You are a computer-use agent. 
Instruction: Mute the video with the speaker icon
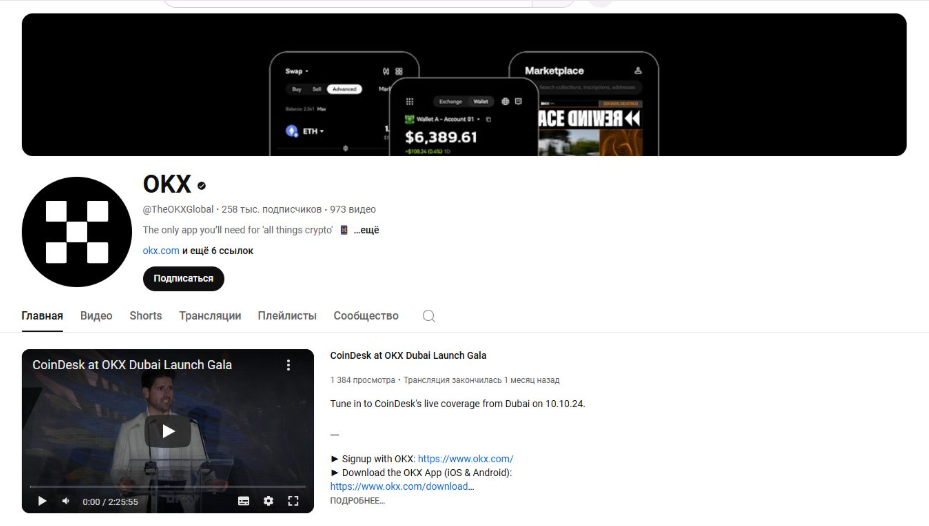point(66,501)
